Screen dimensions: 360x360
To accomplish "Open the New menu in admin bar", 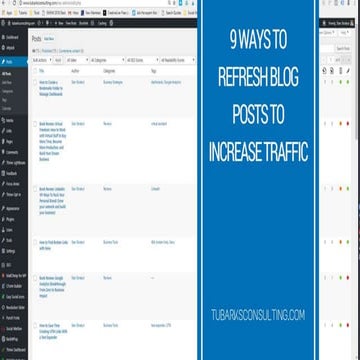I will pyautogui.click(x=59, y=23).
